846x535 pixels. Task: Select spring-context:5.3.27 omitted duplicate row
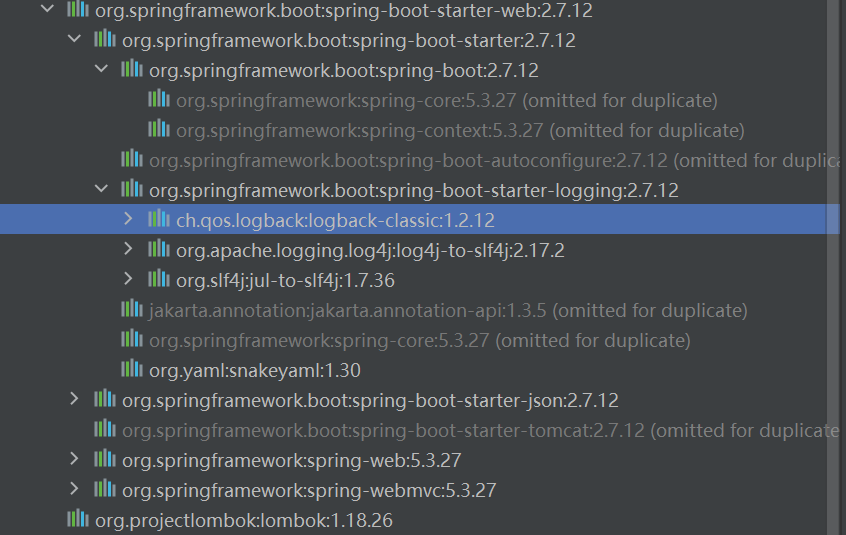pos(420,131)
